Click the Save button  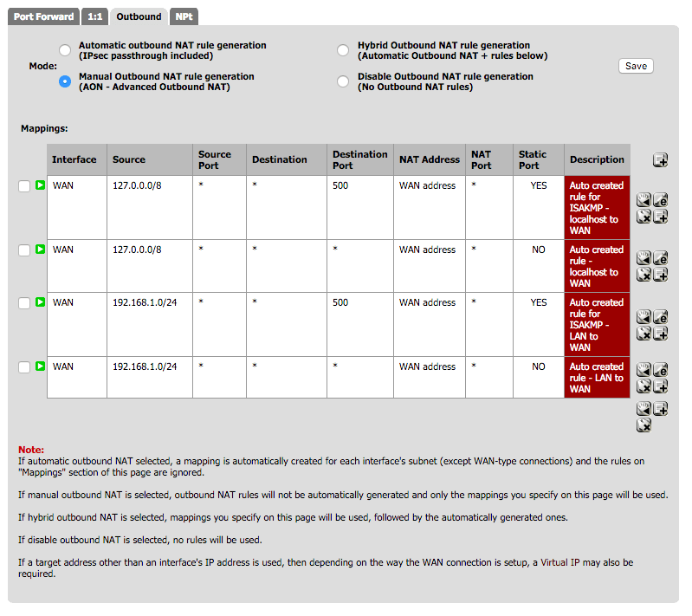[x=636, y=66]
